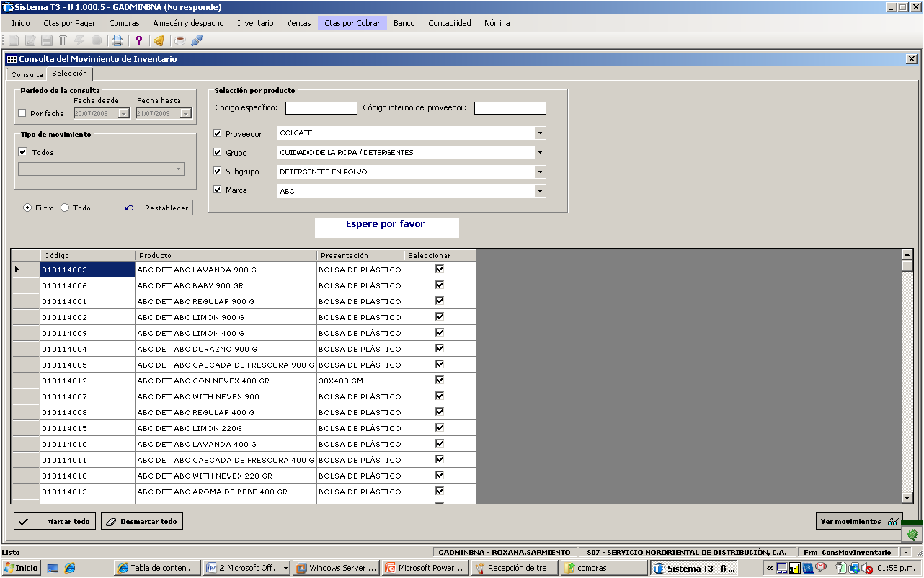This screenshot has width=924, height=578.
Task: Click the grid scrollbar up arrow
Action: pos(907,254)
